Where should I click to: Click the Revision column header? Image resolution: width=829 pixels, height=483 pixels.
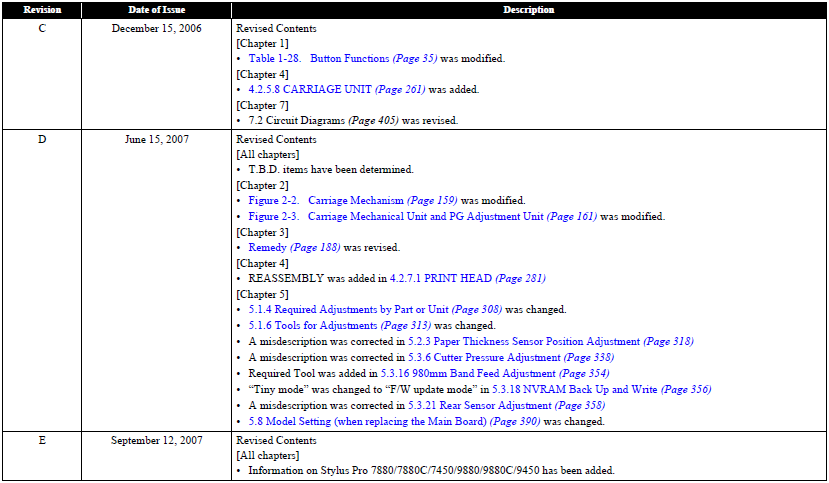click(x=42, y=9)
